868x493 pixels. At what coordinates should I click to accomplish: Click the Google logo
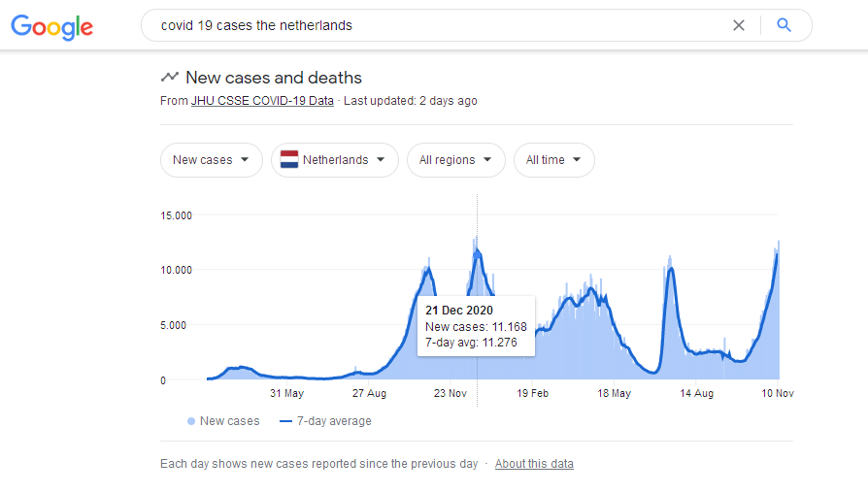[51, 26]
